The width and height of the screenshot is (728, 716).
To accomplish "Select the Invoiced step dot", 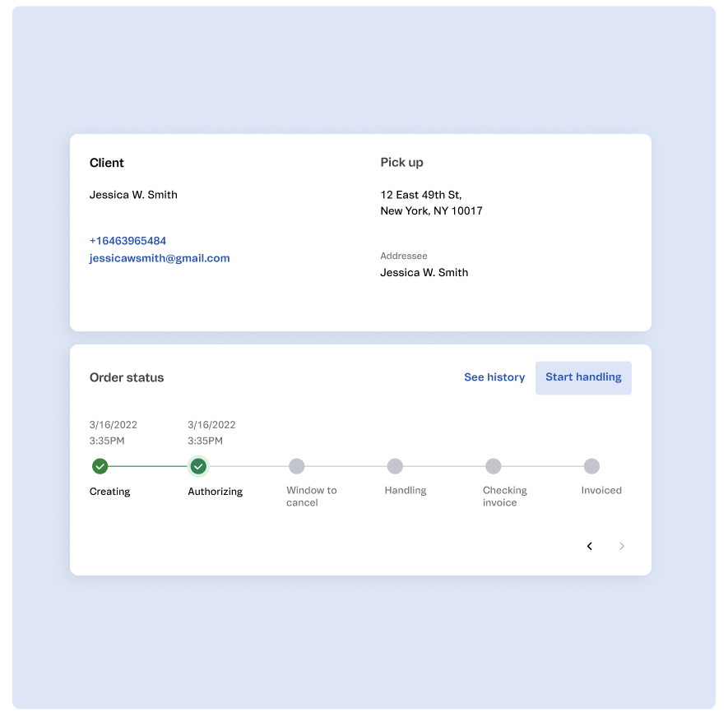I will (x=592, y=466).
